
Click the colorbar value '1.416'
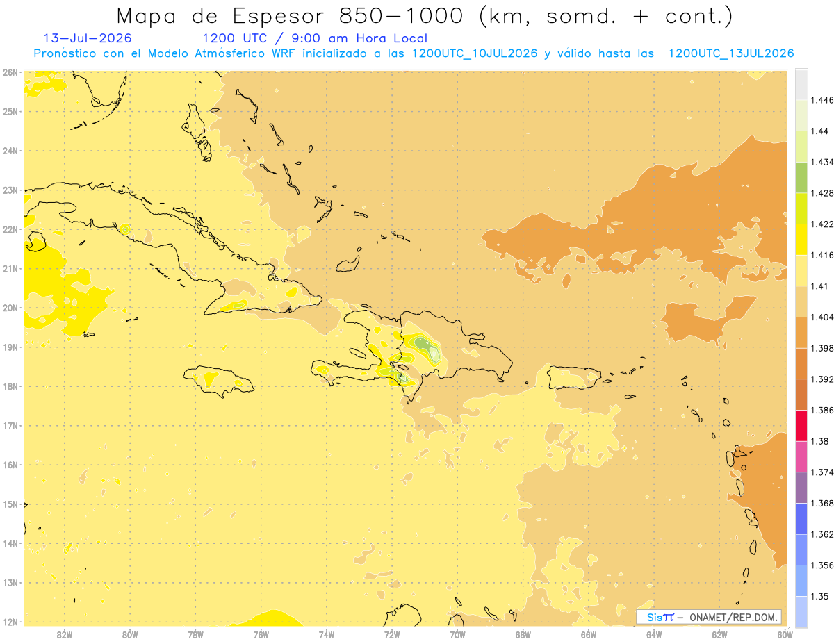822,255
